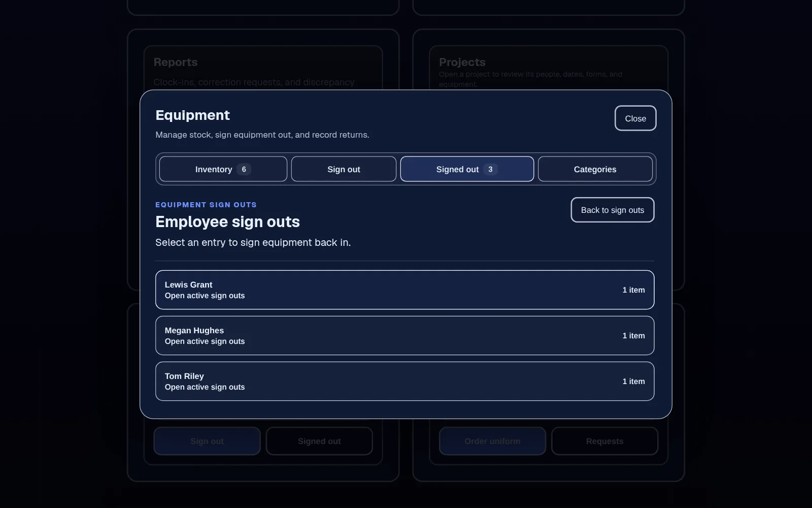Click the Employee sign outs heading
The image size is (812, 508).
tap(227, 222)
